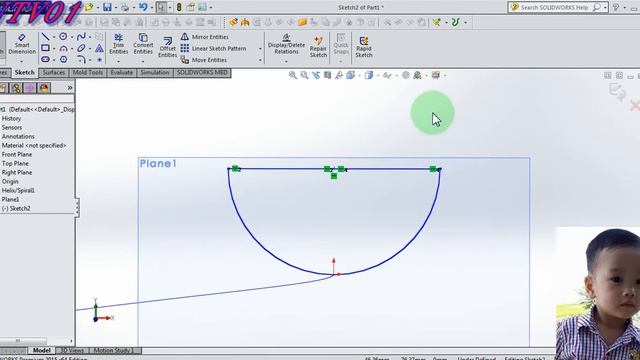Click Zoom to Fit in view toolbar
This screenshot has height=360, width=640.
(x=293, y=75)
